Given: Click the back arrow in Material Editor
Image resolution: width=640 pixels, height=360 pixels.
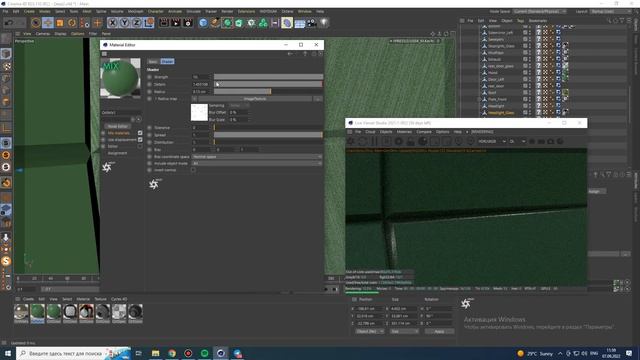Looking at the screenshot, I should [290, 53].
